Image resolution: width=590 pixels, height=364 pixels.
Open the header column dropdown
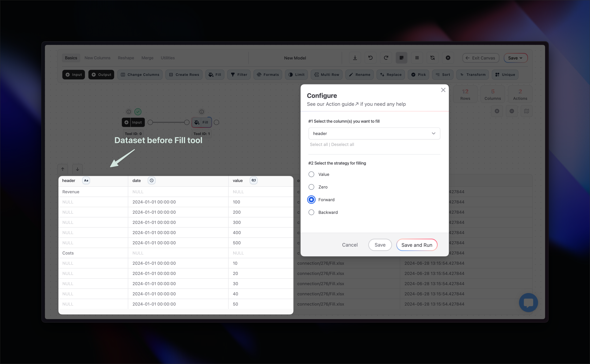point(374,133)
